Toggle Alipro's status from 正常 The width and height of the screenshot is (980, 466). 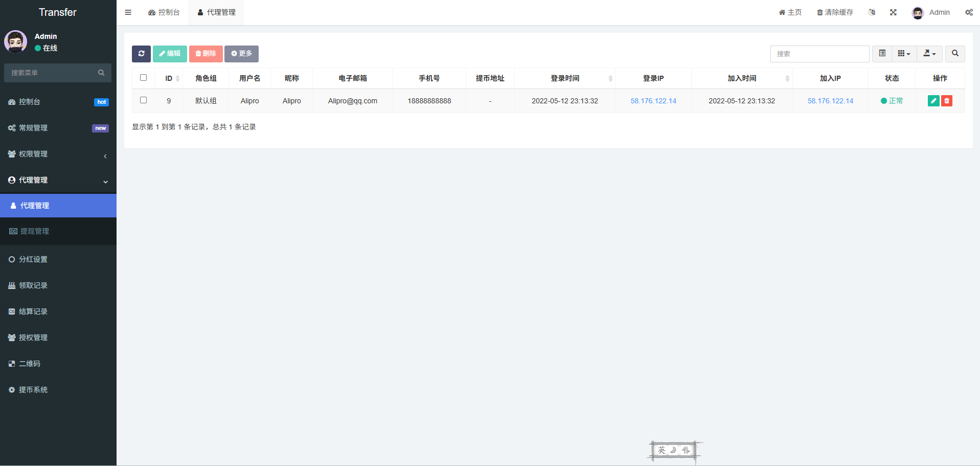(x=892, y=101)
